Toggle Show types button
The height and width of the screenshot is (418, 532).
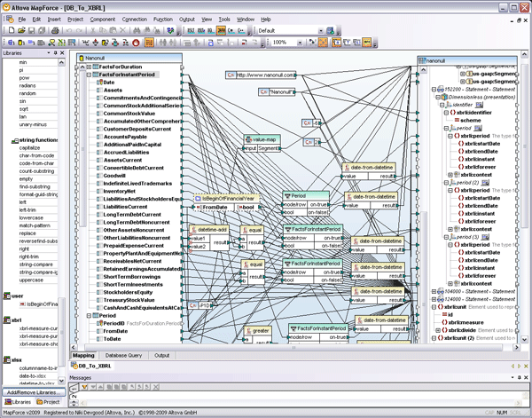tap(347, 43)
